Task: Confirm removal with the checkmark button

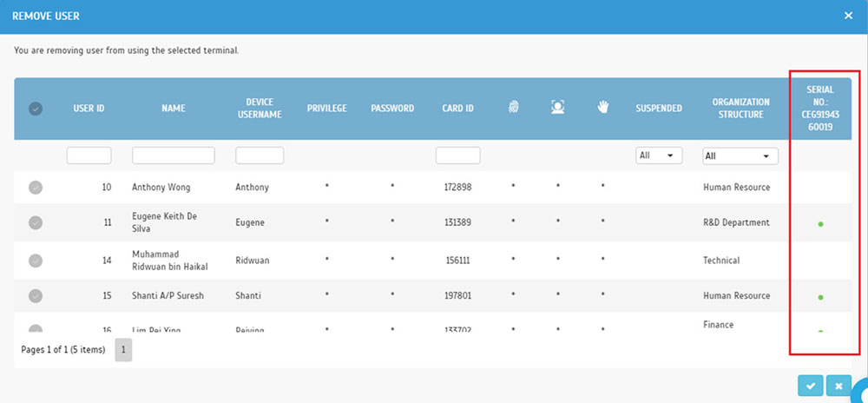Action: (x=811, y=386)
